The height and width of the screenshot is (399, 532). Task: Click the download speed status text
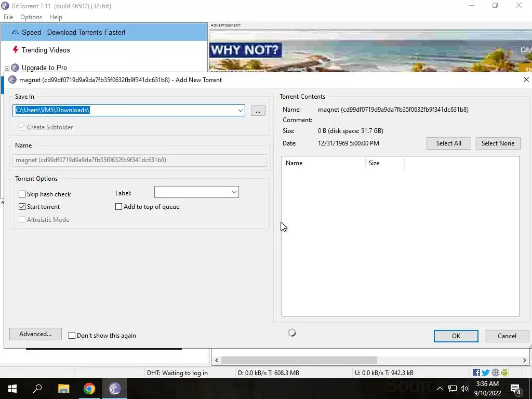point(269,373)
